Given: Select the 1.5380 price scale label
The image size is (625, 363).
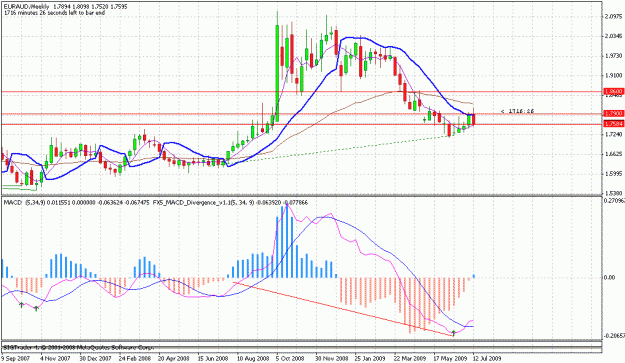Looking at the screenshot, I should pyautogui.click(x=613, y=193).
